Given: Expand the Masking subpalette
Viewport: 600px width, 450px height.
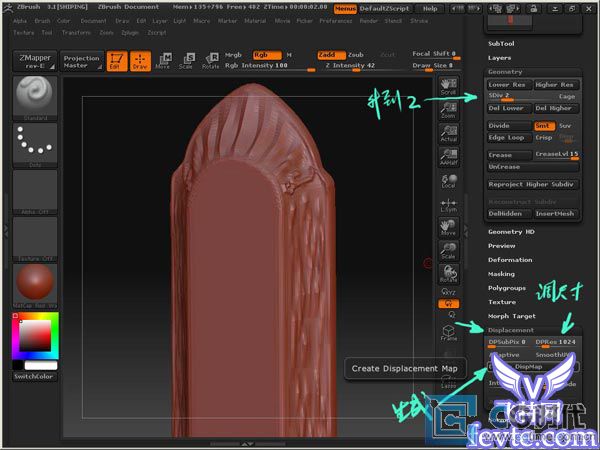Looking at the screenshot, I should pos(501,274).
